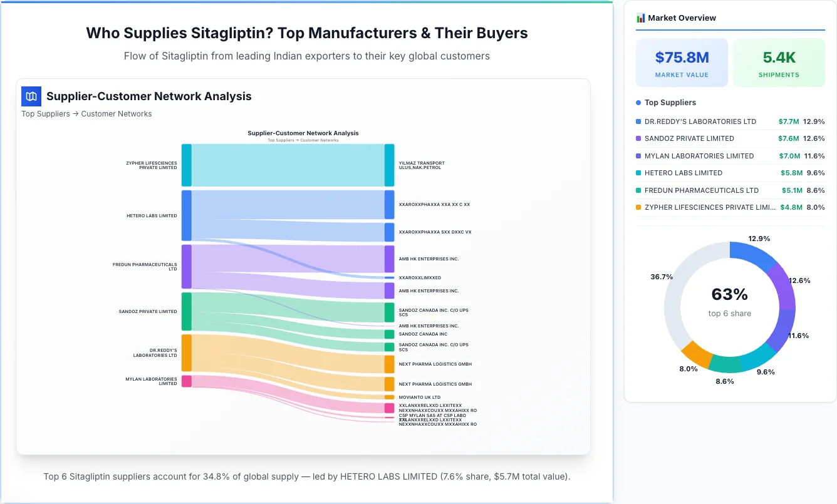The width and height of the screenshot is (837, 504).
Task: Click the $5.8M value for HETERO LABS LIMITED
Action: [791, 173]
